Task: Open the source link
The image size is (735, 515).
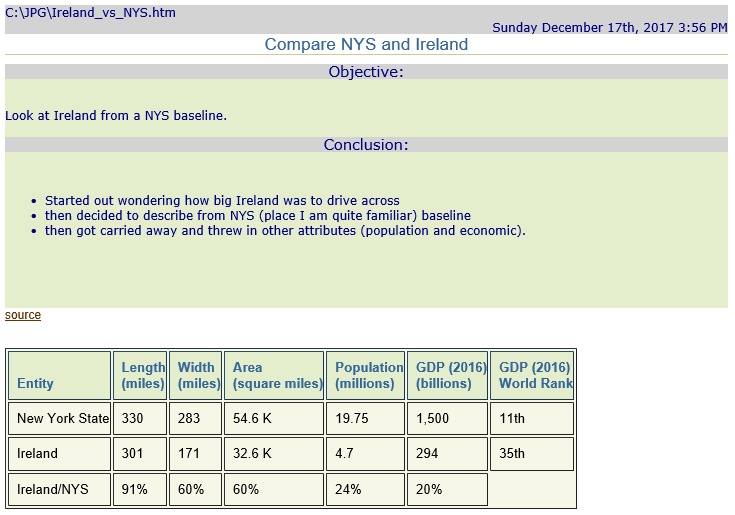Action: 22,315
